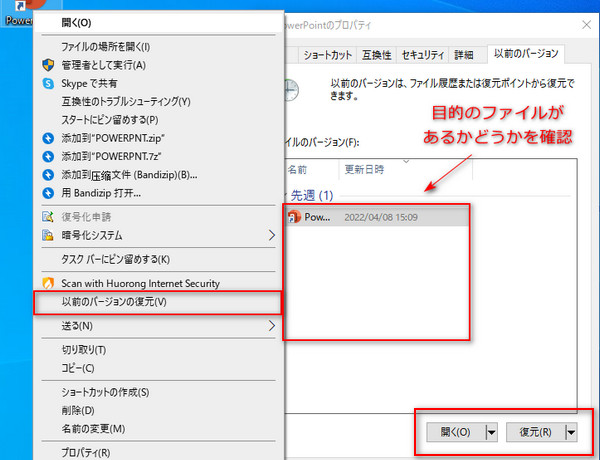Screen dimensions: 600x460
Task: Open プロパティ(R) from context menu
Action: click(x=158, y=453)
